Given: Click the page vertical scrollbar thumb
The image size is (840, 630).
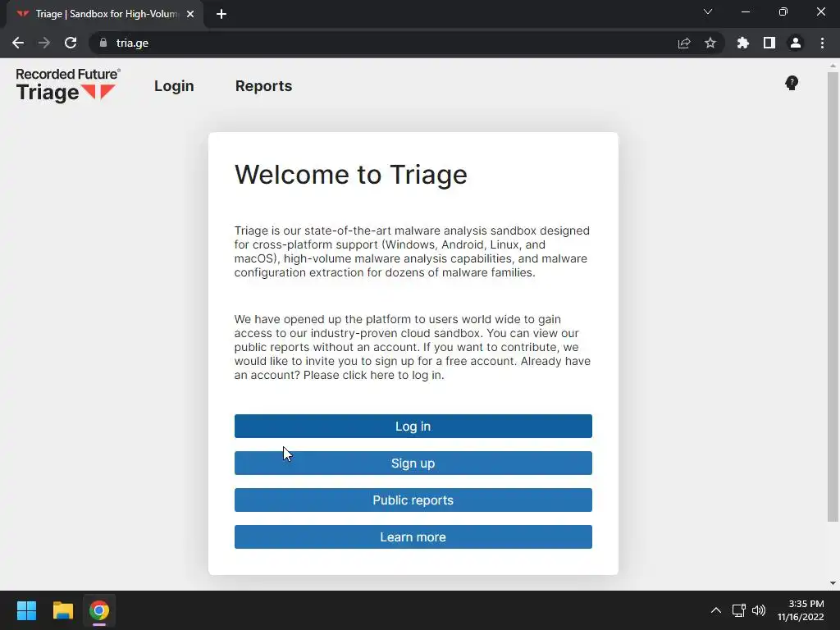Looking at the screenshot, I should [833, 296].
